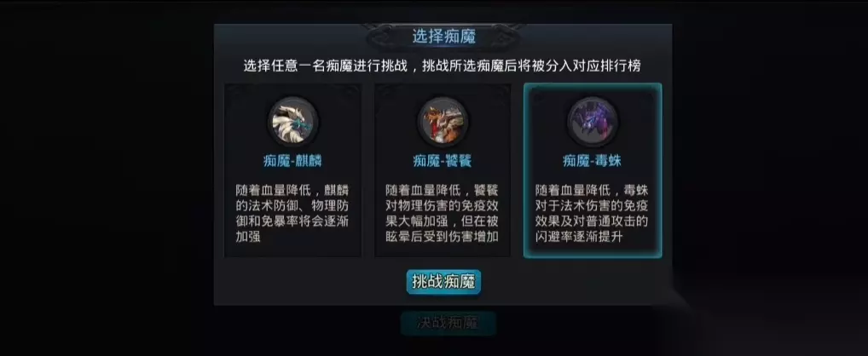This screenshot has width=868, height=356.
Task: Select the 痴魔-麒麟 portrait icon
Action: 292,122
